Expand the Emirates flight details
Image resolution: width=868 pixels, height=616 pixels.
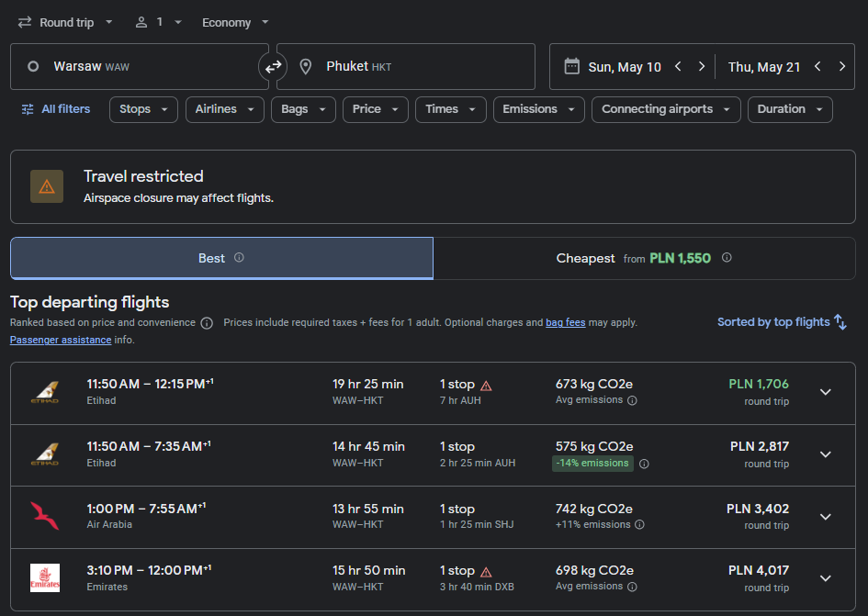(826, 579)
